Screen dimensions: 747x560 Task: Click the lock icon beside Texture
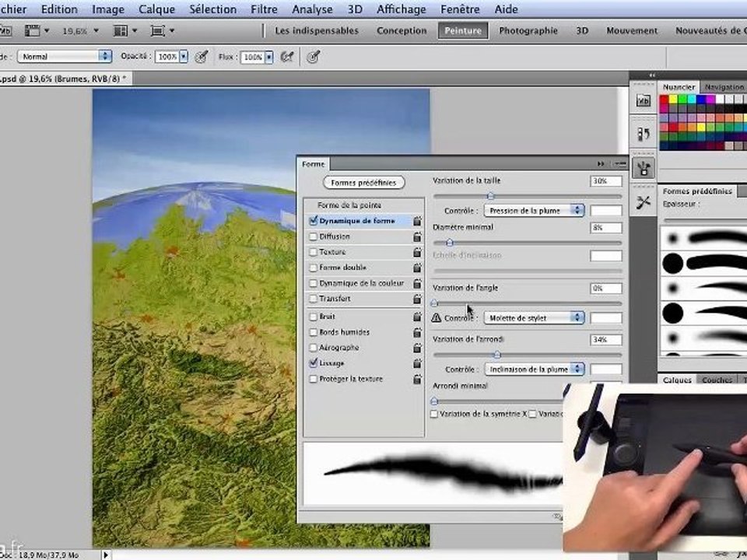coord(417,252)
